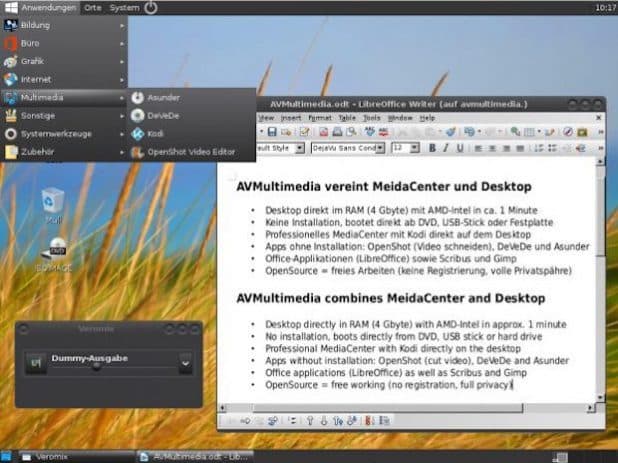Screen dimensions: 618x463
Task: Expand the Zubehör category
Action: tap(64, 152)
